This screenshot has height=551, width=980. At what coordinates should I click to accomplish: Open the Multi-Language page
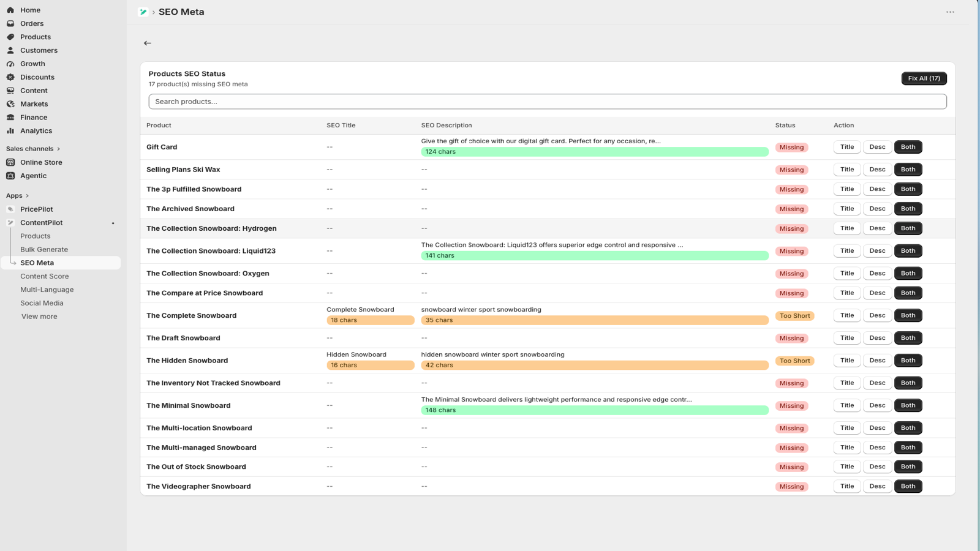pyautogui.click(x=47, y=290)
